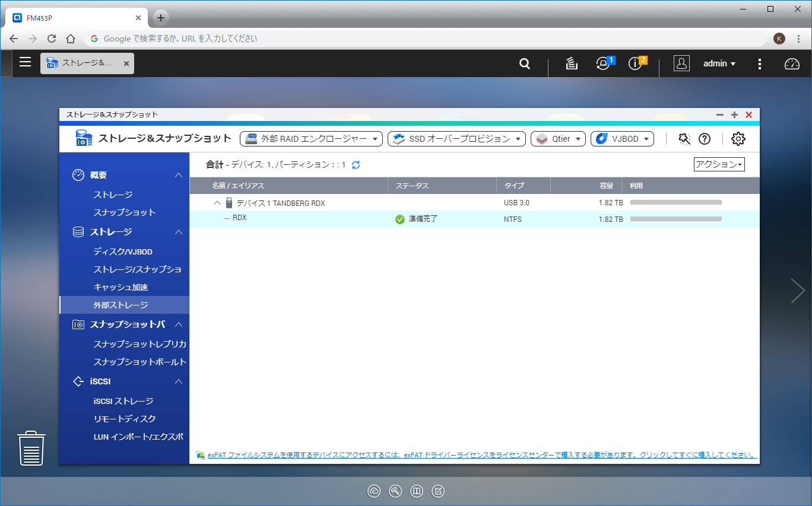Viewport: 812px width, 506px height.
Task: Open the Qtier dropdown menu
Action: click(x=558, y=139)
